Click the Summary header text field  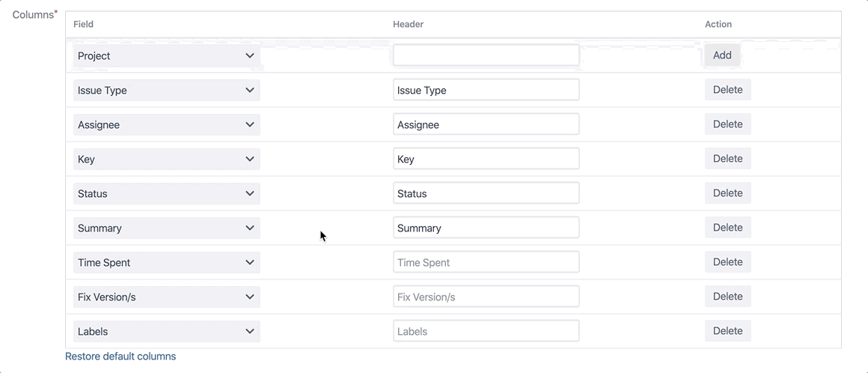486,228
